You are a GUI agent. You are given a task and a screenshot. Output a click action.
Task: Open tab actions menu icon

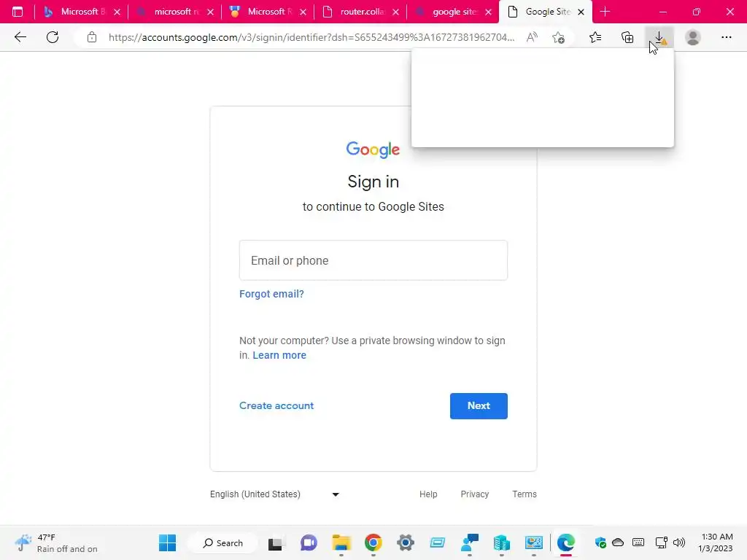tap(18, 12)
